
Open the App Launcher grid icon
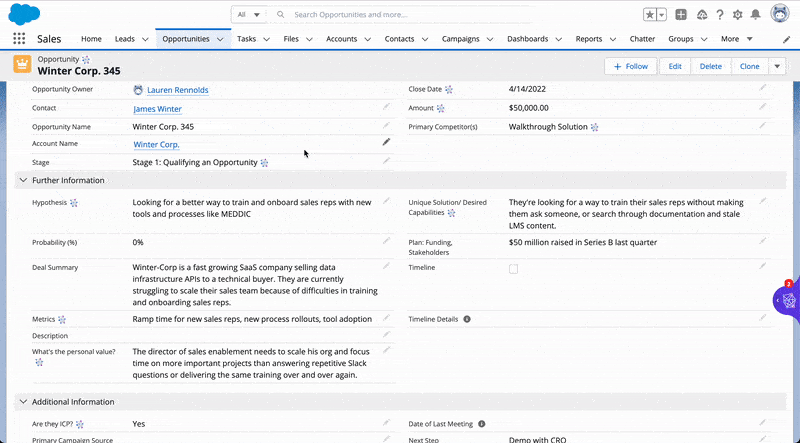(x=19, y=39)
